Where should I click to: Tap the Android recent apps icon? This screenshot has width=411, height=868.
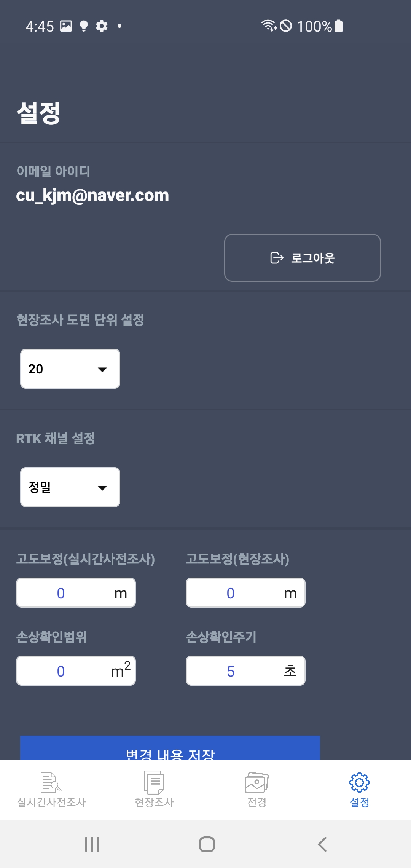point(92,844)
